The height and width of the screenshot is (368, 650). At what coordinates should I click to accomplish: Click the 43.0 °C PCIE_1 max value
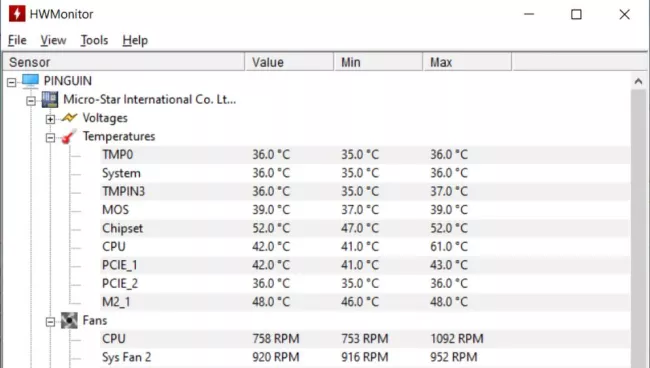pyautogui.click(x=449, y=265)
